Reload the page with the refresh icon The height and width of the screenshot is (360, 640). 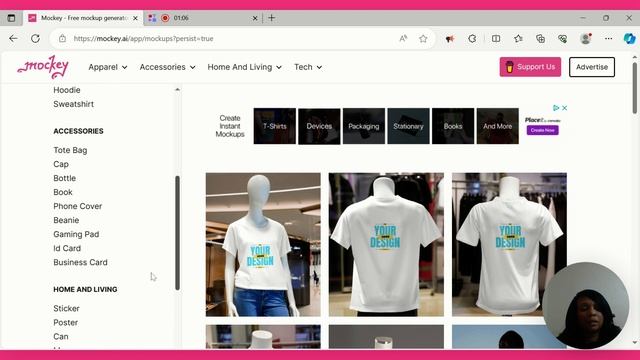(x=36, y=38)
